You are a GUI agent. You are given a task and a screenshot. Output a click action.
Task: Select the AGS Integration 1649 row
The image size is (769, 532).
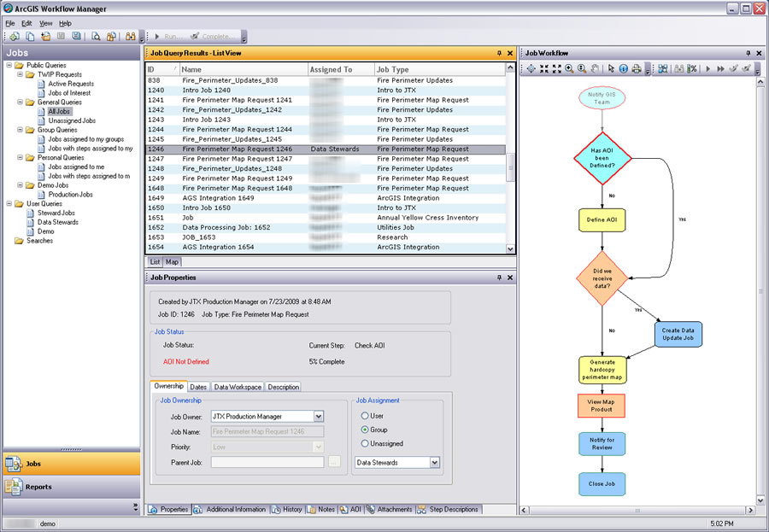(326, 198)
